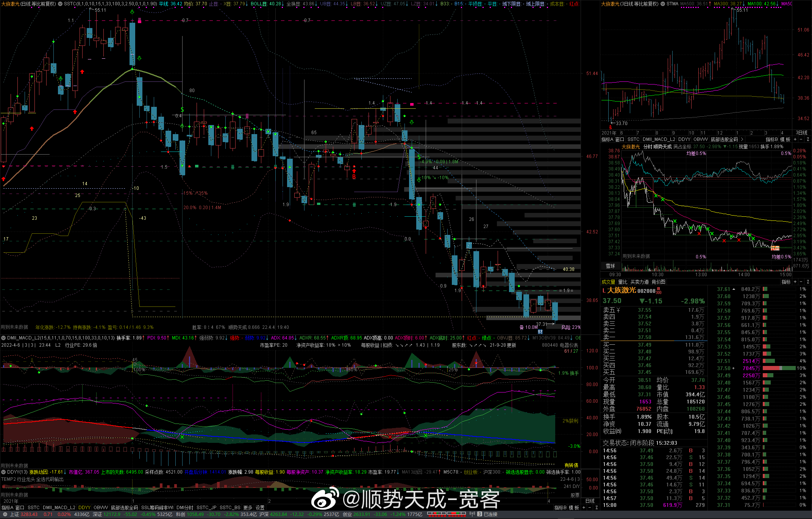Viewport: 812px width, 519px height.
Task: Switch main chart to SSTC indicator tab
Action: (33, 508)
